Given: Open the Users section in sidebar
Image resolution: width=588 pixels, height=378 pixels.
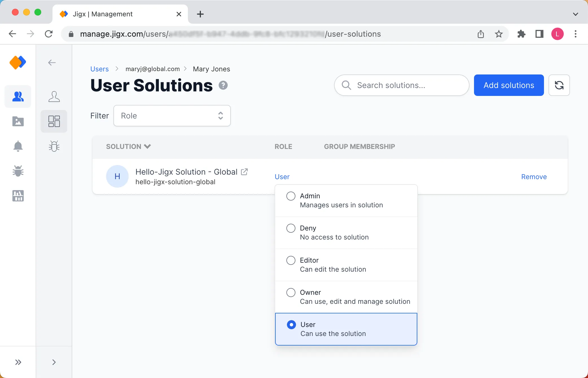Looking at the screenshot, I should point(18,96).
